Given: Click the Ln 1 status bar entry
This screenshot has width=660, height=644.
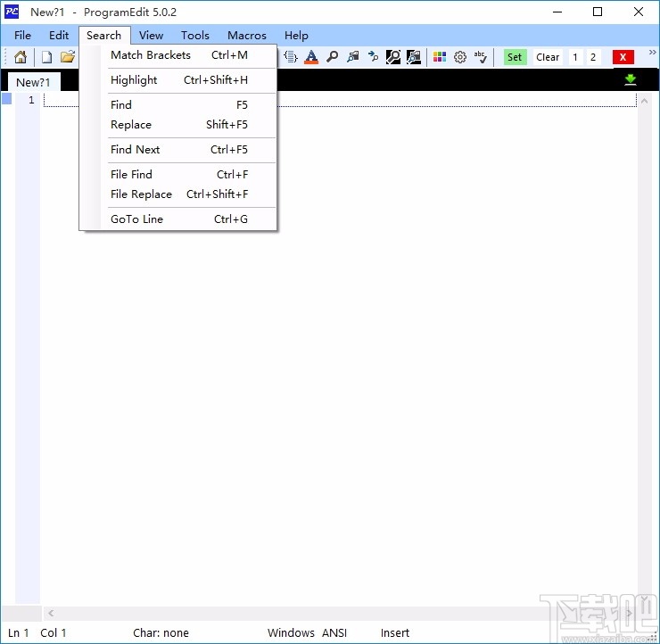Looking at the screenshot, I should [18, 632].
